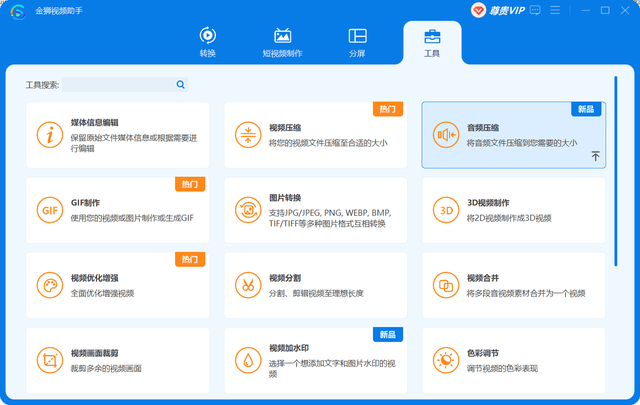Click description 将音频文件压缩到您需要的大小
The height and width of the screenshot is (405, 640).
522,143
